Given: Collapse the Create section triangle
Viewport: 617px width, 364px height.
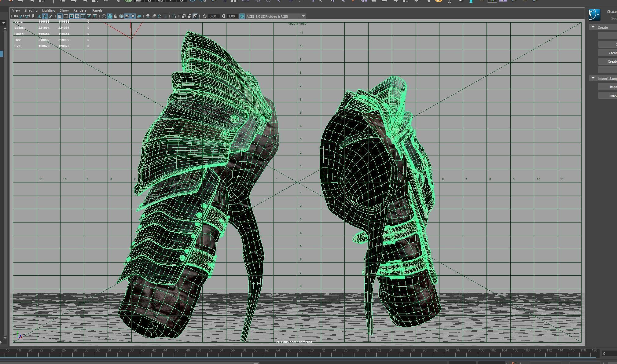Looking at the screenshot, I should (x=593, y=27).
